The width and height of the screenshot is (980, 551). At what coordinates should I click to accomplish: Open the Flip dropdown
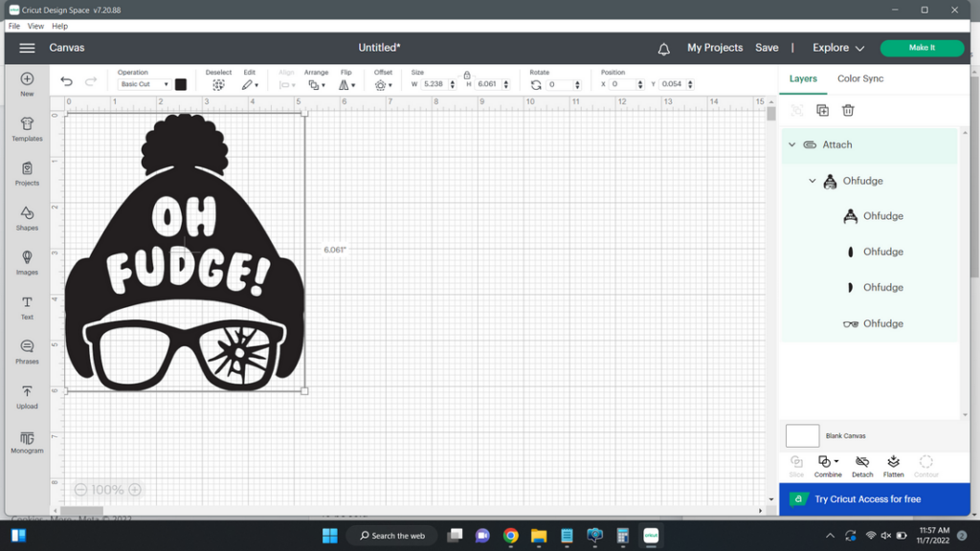[x=346, y=85]
